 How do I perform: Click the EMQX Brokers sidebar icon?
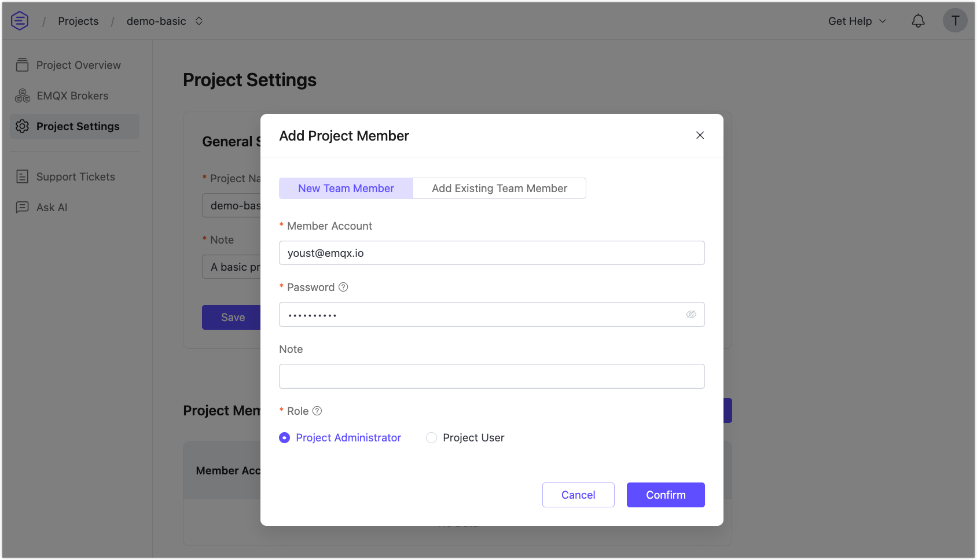[x=23, y=96]
